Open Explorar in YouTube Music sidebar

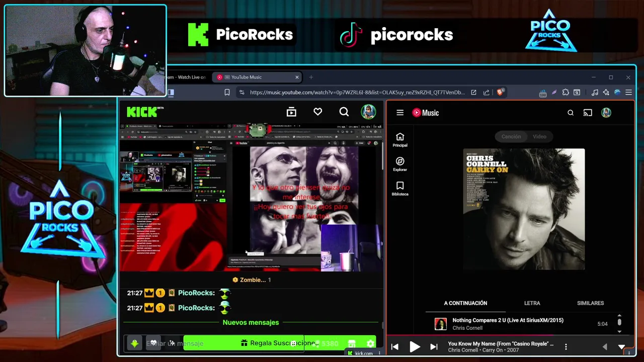(x=400, y=164)
